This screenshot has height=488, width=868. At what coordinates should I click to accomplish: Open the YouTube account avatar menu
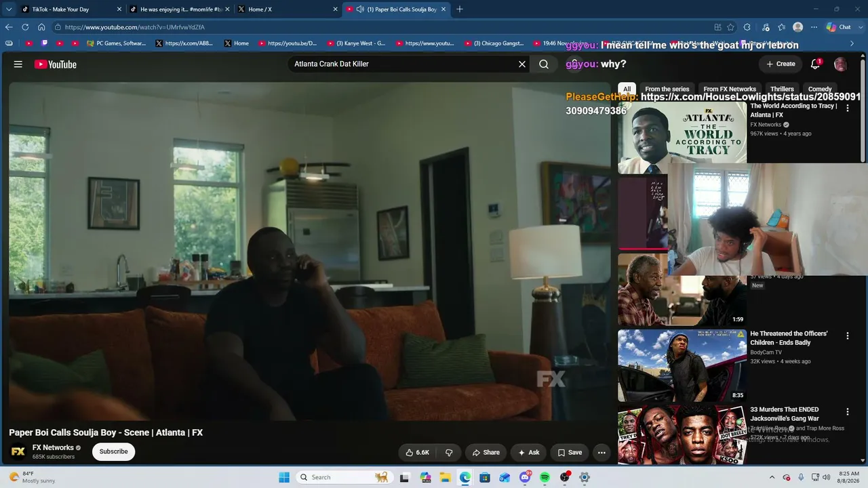pyautogui.click(x=841, y=64)
